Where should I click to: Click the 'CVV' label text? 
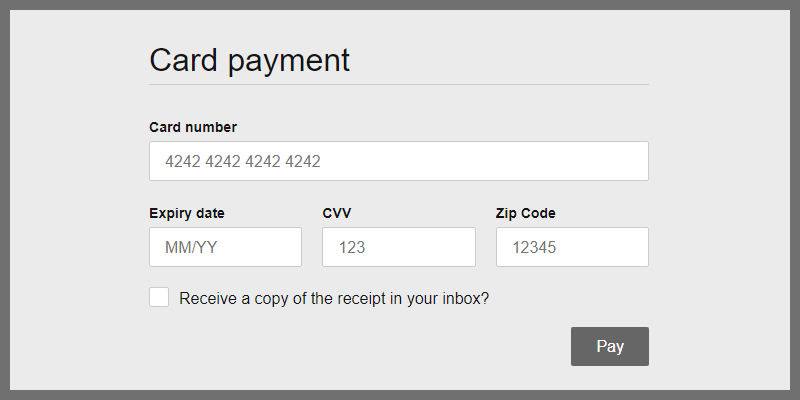(337, 213)
